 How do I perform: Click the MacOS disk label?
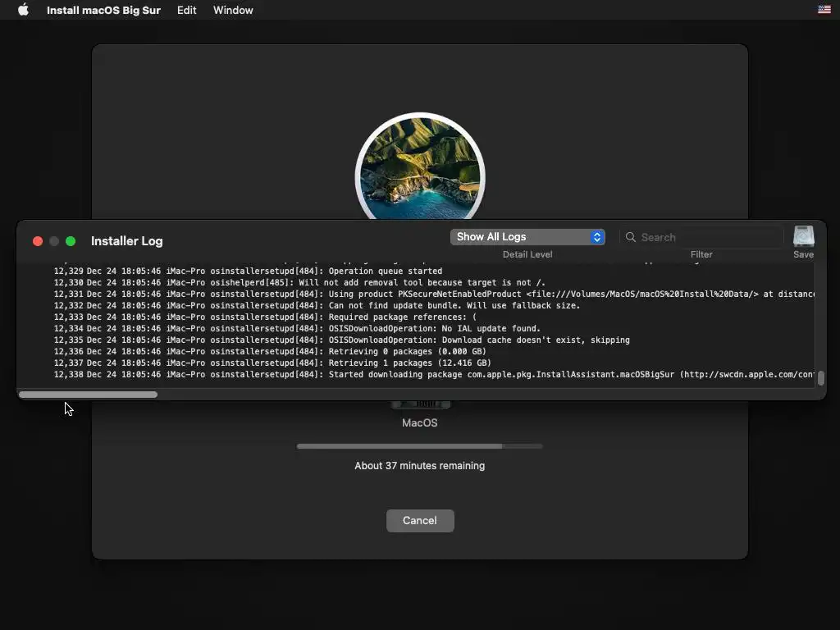(x=419, y=422)
